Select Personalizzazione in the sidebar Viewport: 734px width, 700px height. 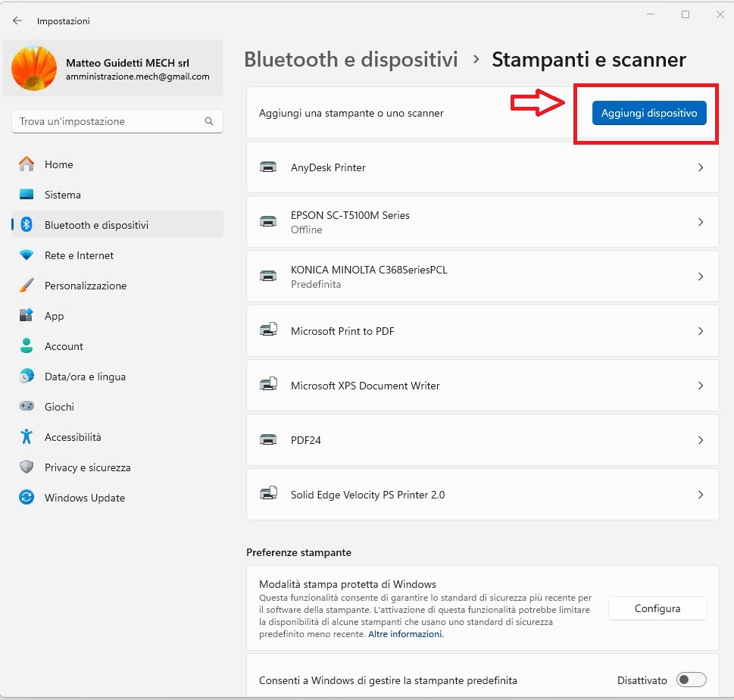point(86,286)
